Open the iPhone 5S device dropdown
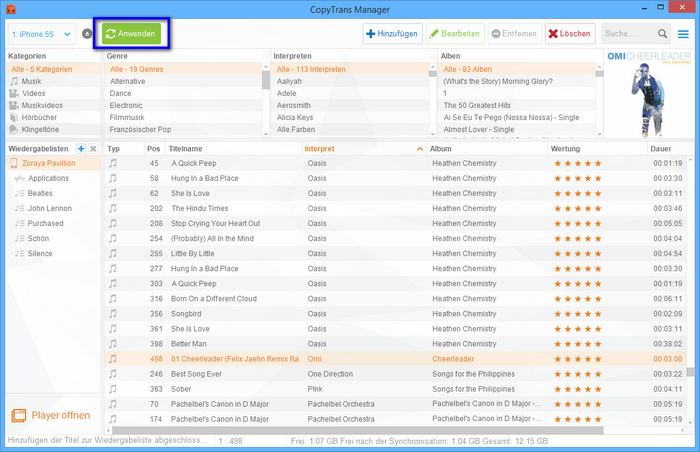700x452 pixels. (40, 34)
